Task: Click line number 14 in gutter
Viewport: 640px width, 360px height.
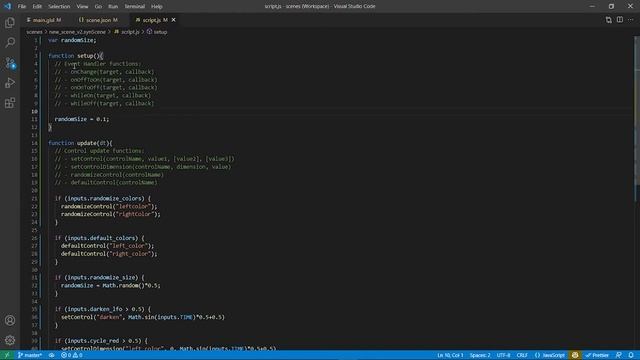Action: (x=35, y=143)
